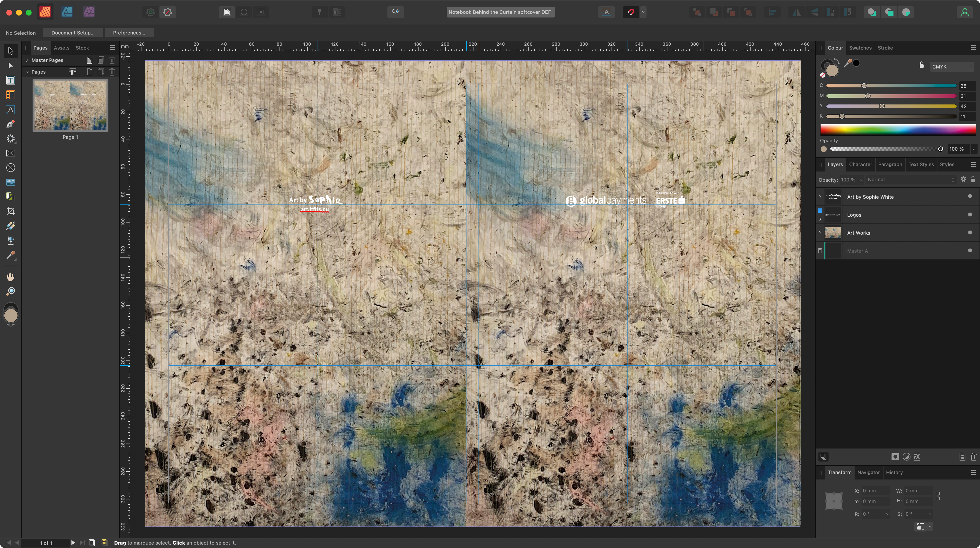The image size is (980, 548).
Task: Select the Place Image tool
Action: 11,182
